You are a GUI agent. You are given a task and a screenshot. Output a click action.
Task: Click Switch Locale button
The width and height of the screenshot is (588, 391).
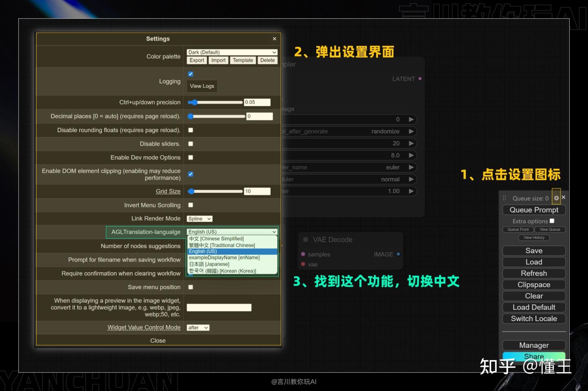pos(534,319)
